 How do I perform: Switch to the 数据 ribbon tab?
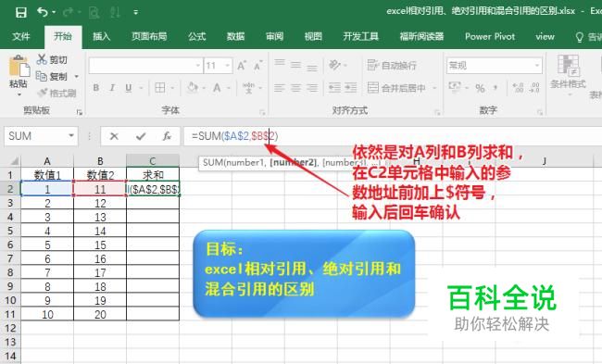click(235, 36)
